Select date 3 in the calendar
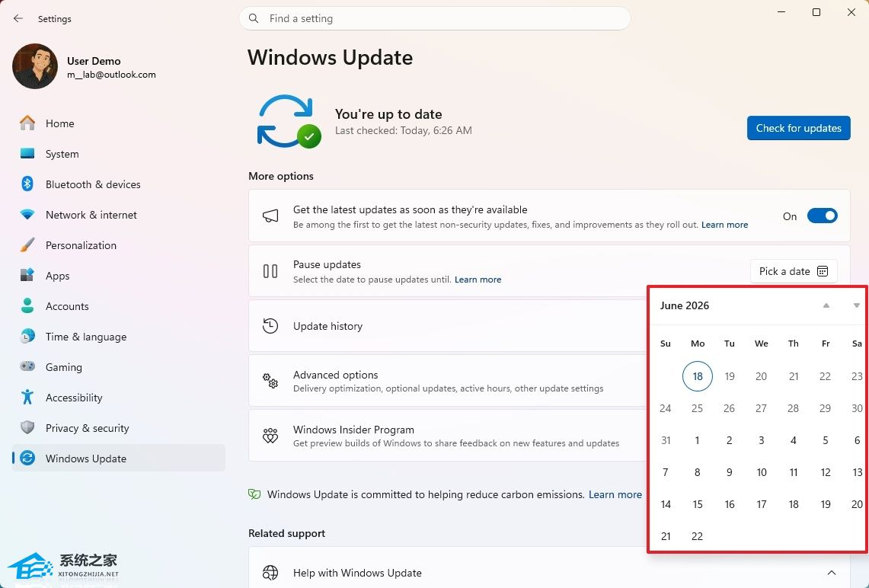Image resolution: width=869 pixels, height=588 pixels. [x=762, y=440]
